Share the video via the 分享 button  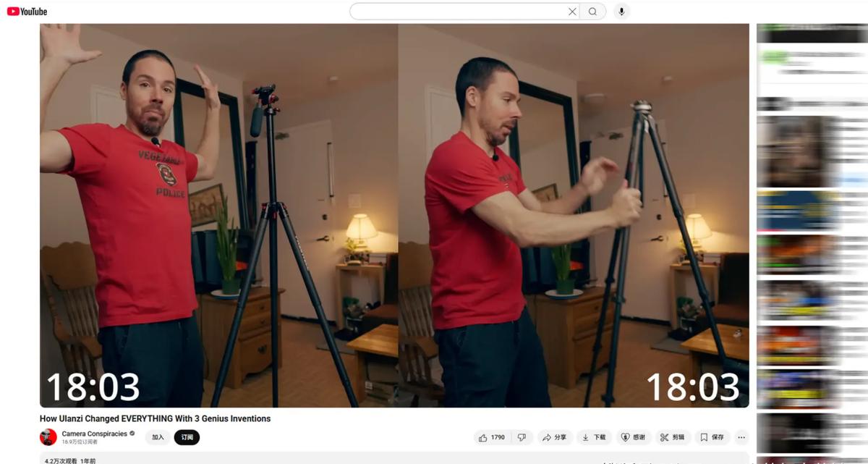coord(555,437)
